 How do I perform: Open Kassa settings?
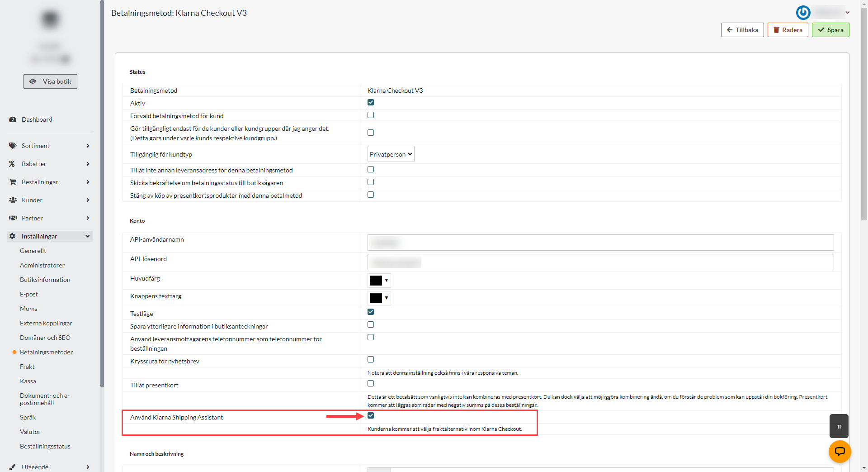coord(28,381)
